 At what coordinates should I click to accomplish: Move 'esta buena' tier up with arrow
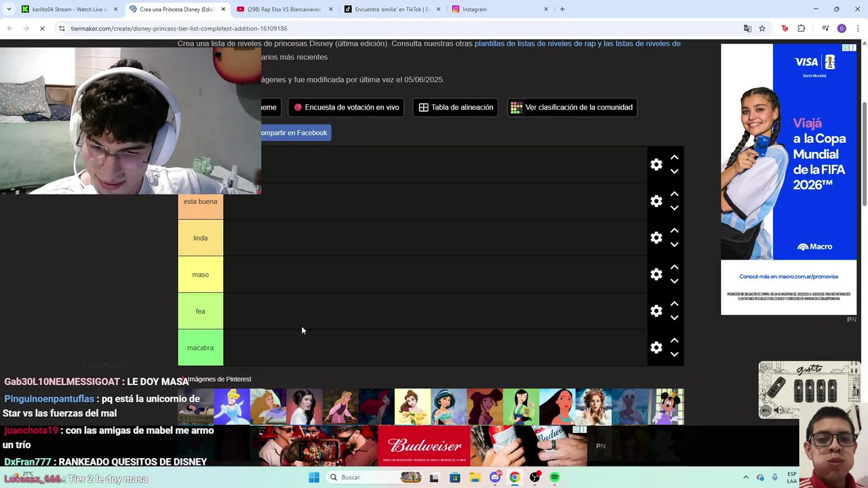click(x=674, y=194)
